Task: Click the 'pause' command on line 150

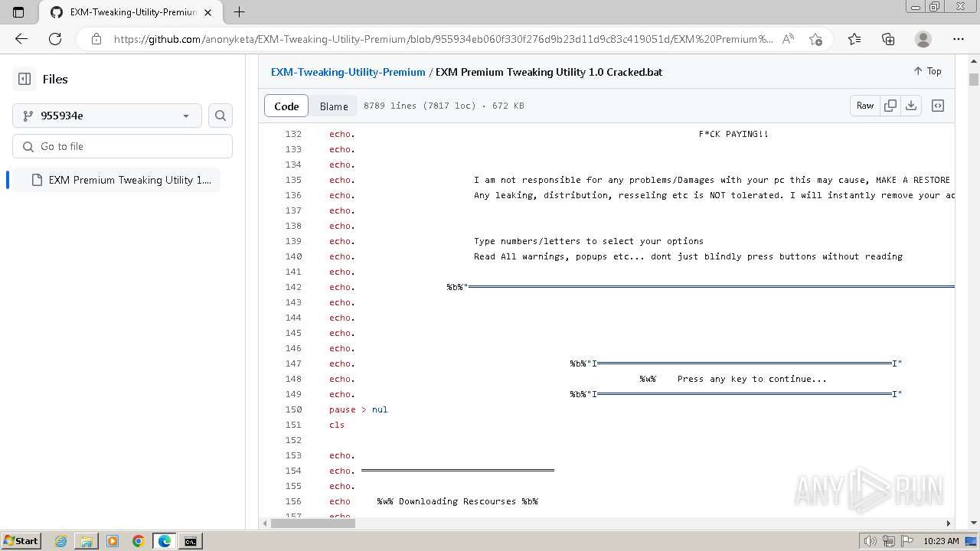Action: point(342,409)
